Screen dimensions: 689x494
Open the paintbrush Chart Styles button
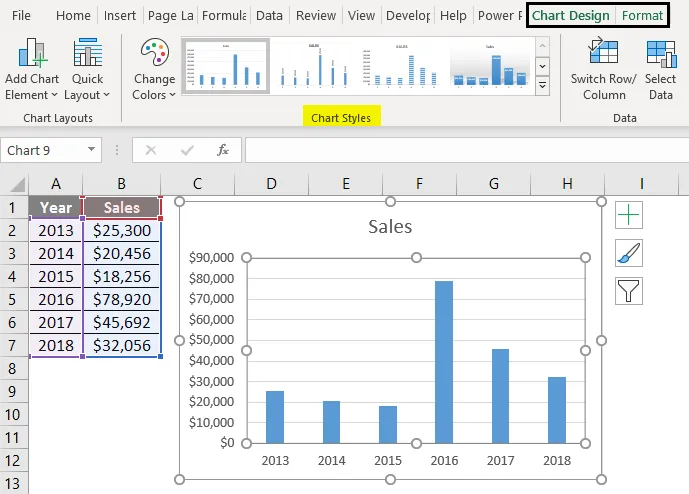click(x=629, y=253)
